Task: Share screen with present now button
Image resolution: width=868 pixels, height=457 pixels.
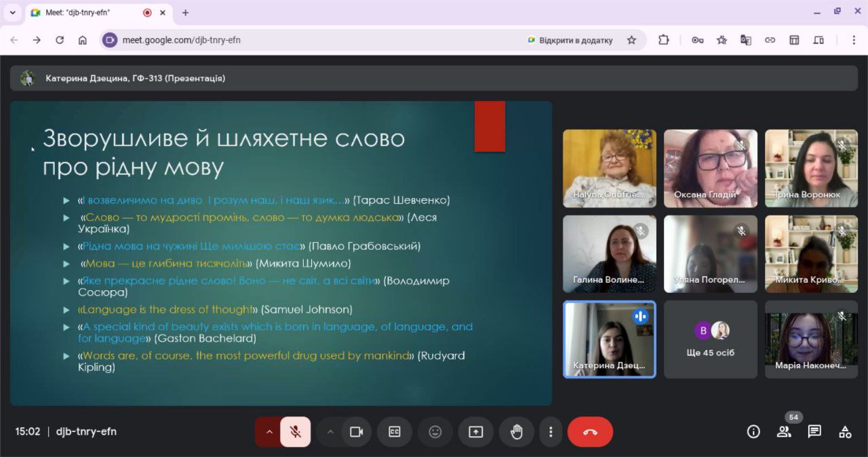Action: (476, 432)
